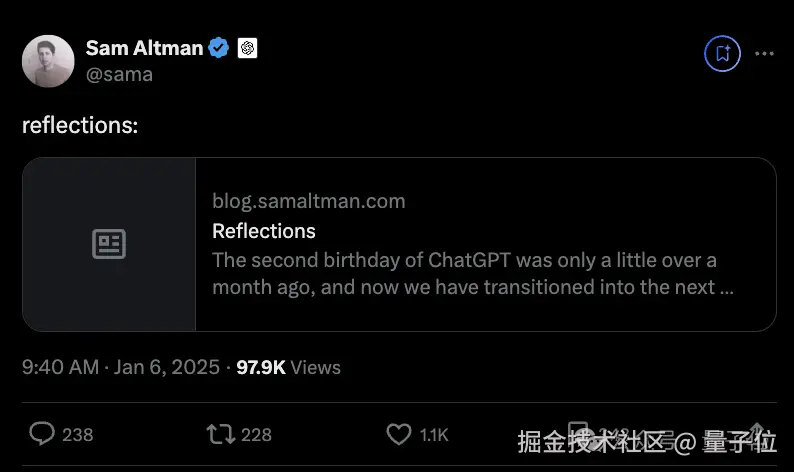
Task: Click the tweet text "reflections:"
Action: 80,126
